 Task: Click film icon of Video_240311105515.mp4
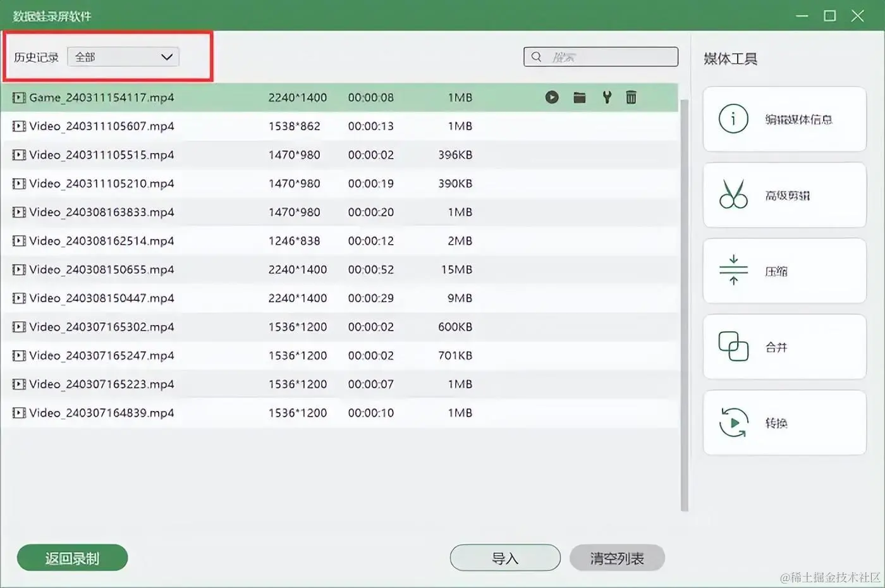point(19,155)
